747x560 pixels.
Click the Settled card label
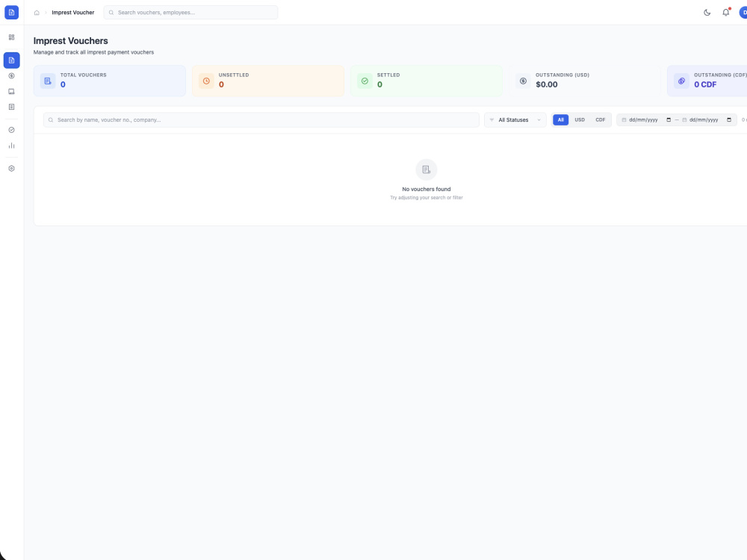(x=388, y=75)
